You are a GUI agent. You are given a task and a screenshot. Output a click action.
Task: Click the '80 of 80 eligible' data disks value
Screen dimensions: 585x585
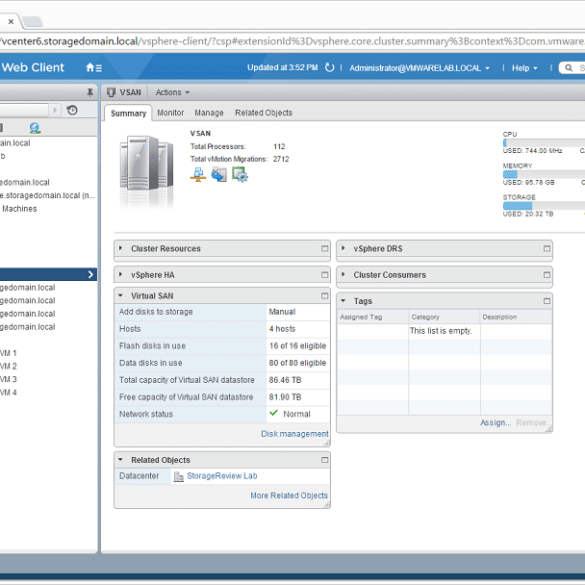tap(297, 363)
